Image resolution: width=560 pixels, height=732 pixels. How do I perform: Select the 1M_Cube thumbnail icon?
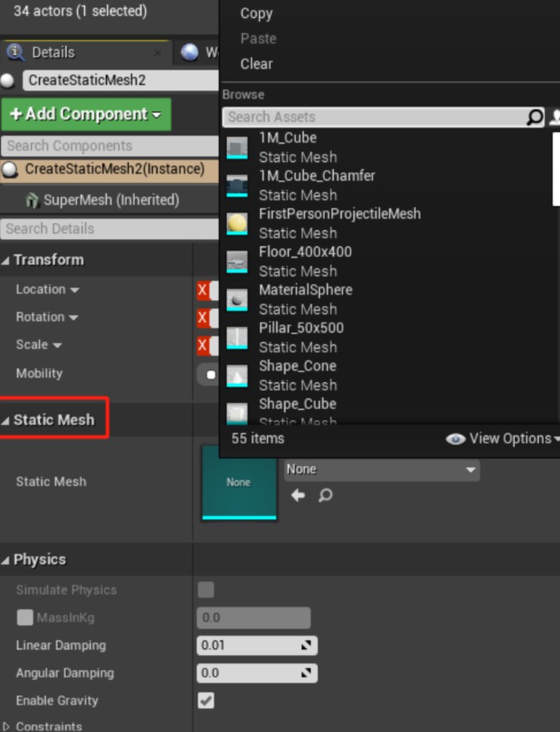(x=237, y=147)
